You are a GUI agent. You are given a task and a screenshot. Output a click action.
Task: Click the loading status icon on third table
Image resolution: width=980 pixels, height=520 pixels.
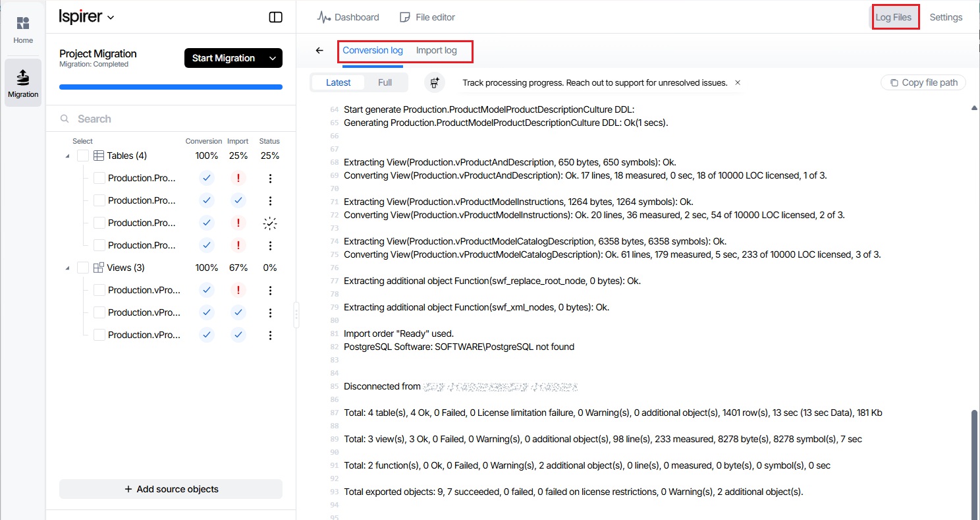(270, 223)
